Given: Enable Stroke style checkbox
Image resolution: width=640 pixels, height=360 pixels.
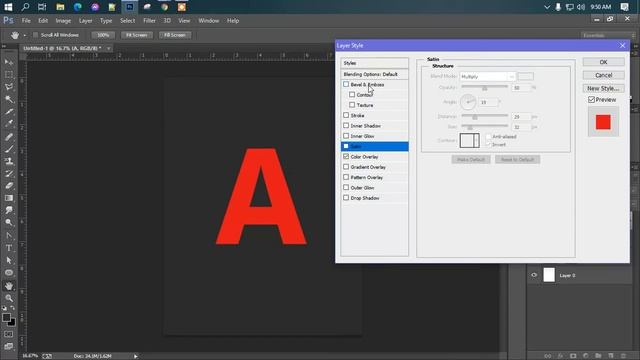Looking at the screenshot, I should [x=346, y=116].
